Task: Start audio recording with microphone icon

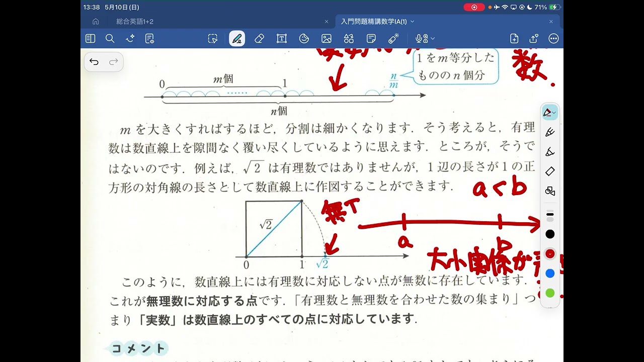Action: pyautogui.click(x=421, y=38)
